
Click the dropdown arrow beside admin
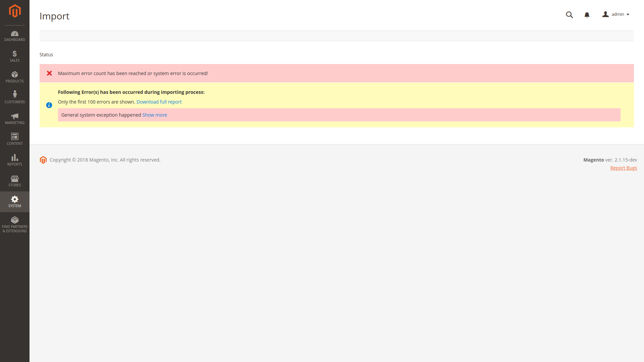[x=628, y=15]
